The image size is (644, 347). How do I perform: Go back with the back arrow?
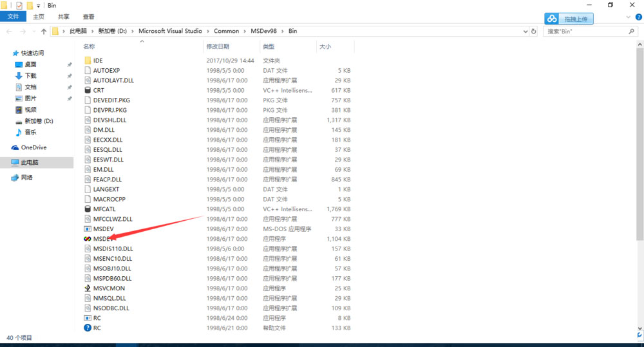[9, 31]
